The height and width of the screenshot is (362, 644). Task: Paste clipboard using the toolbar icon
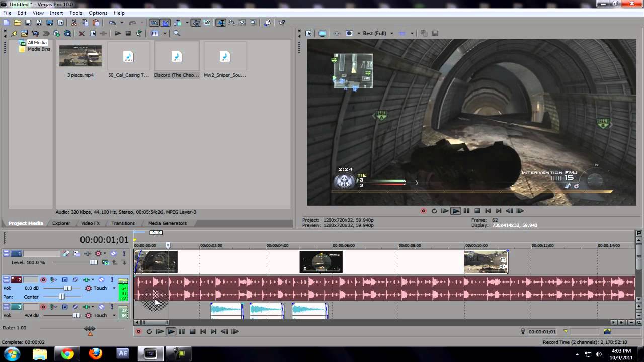96,23
